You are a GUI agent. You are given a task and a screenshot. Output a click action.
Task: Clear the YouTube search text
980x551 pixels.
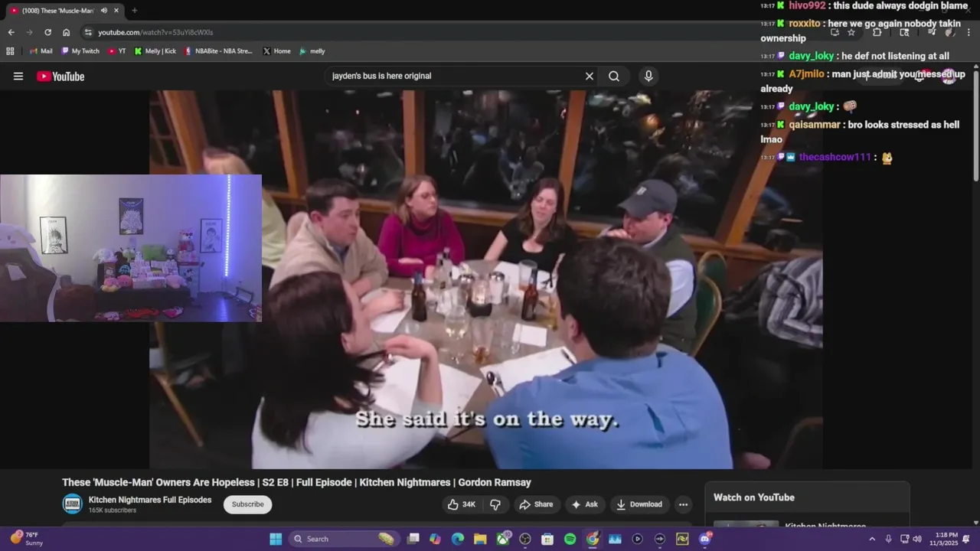point(590,77)
